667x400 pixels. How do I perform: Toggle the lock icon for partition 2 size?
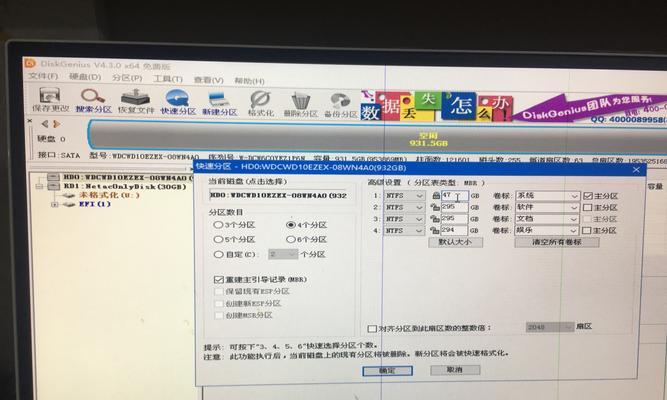click(x=435, y=207)
